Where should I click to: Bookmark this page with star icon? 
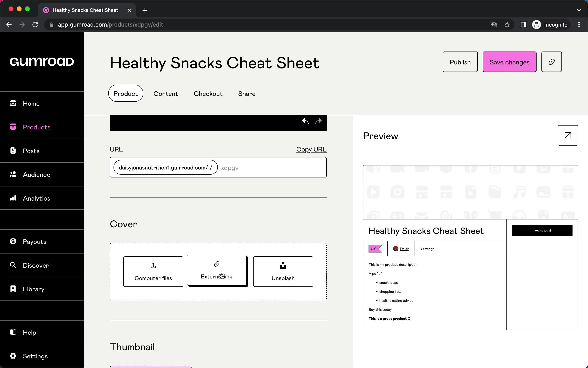click(507, 25)
